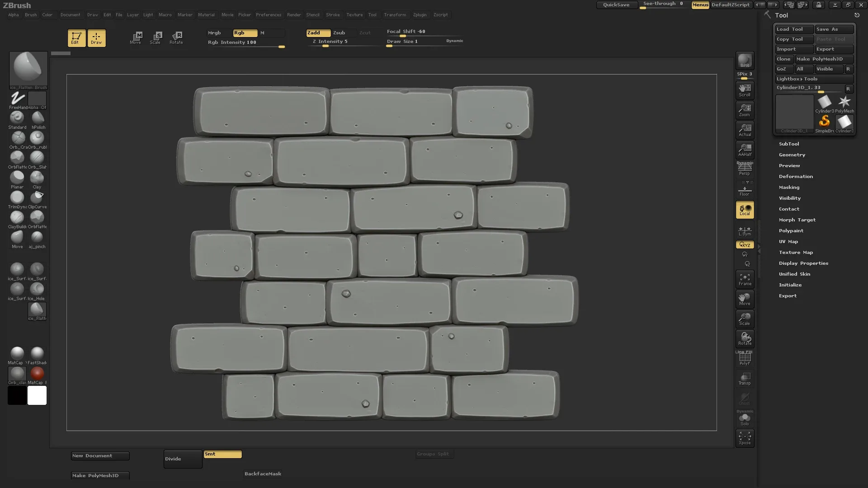The image size is (868, 488).
Task: Expand the SubTool section
Action: coord(788,144)
